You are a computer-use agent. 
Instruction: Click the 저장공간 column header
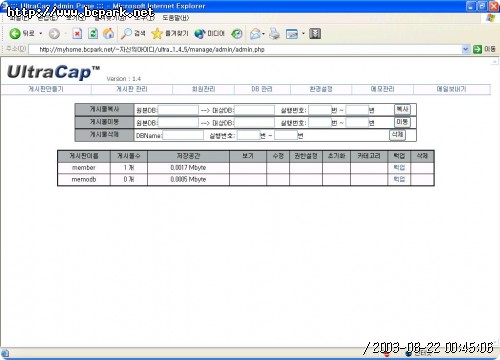pos(188,156)
